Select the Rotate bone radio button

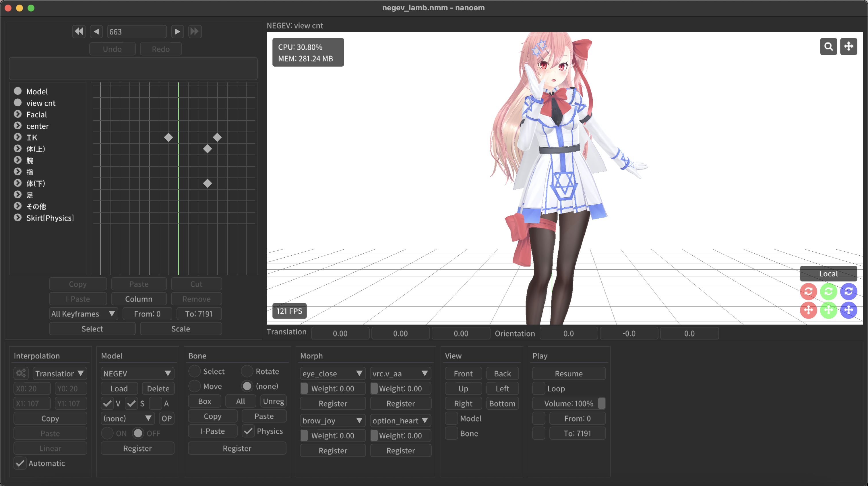click(247, 371)
